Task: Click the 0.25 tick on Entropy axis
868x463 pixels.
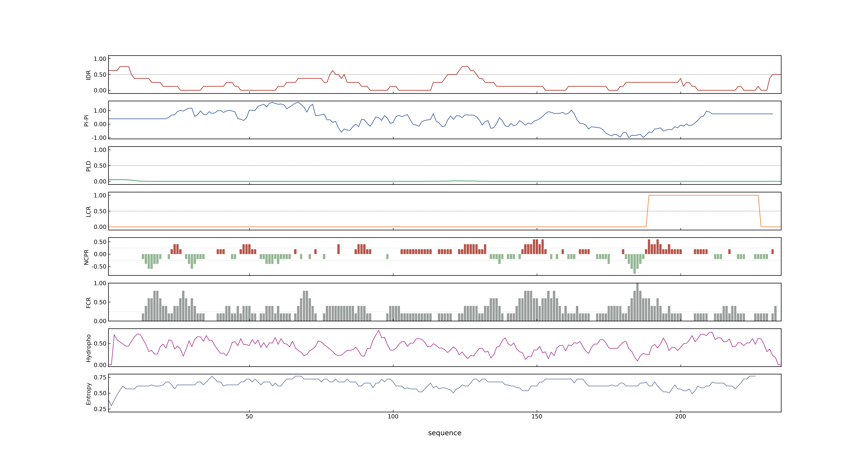Action: pos(100,409)
